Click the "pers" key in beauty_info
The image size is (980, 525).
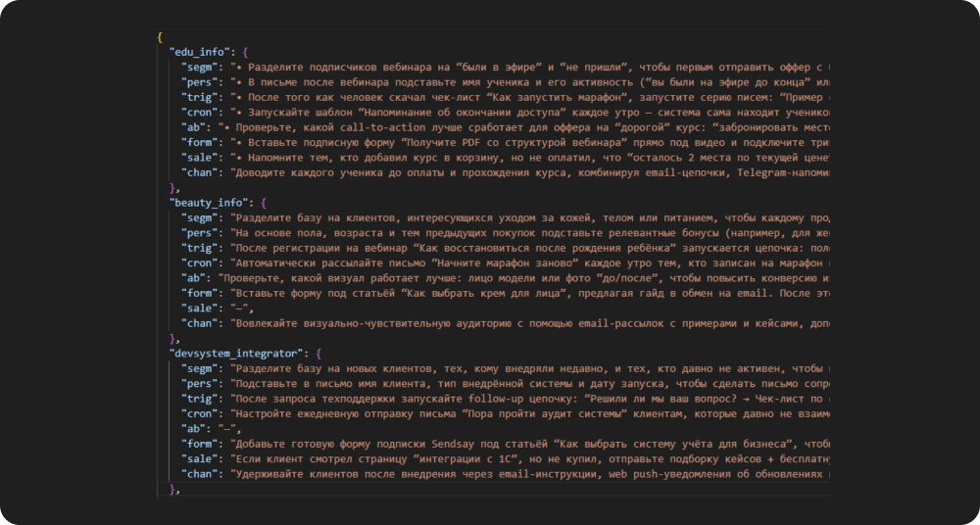point(200,232)
